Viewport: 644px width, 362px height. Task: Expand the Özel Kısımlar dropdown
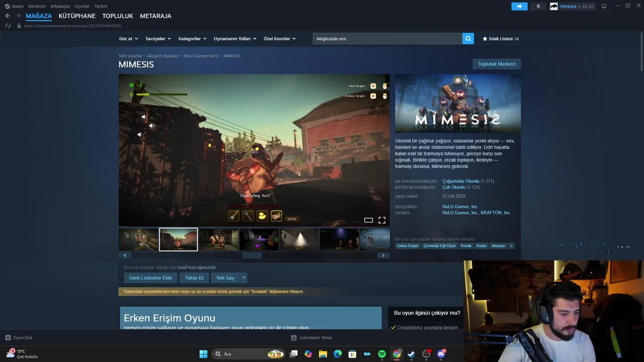click(280, 39)
